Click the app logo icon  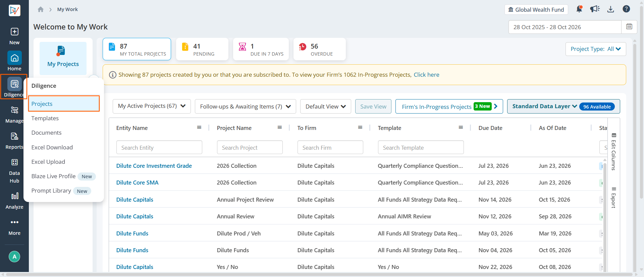point(14,10)
